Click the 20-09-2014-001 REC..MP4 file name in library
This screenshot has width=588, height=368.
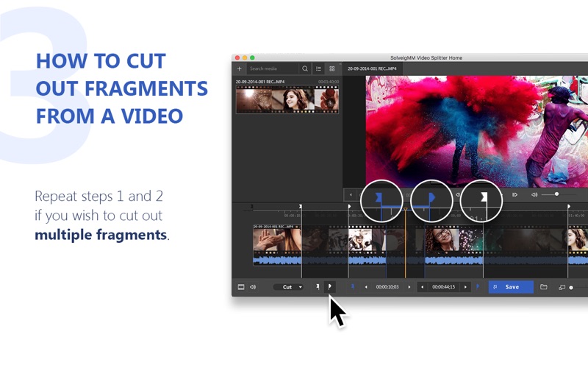coord(260,82)
